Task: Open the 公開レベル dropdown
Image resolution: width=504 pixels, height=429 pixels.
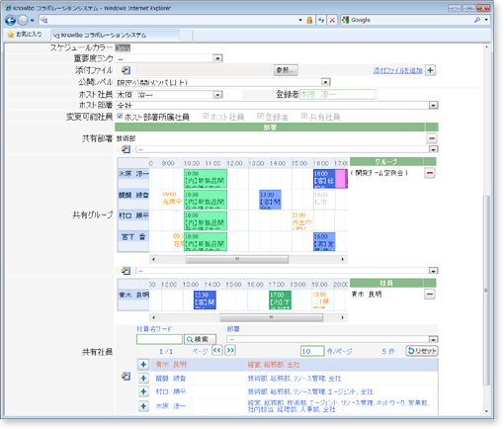Action: pos(325,82)
